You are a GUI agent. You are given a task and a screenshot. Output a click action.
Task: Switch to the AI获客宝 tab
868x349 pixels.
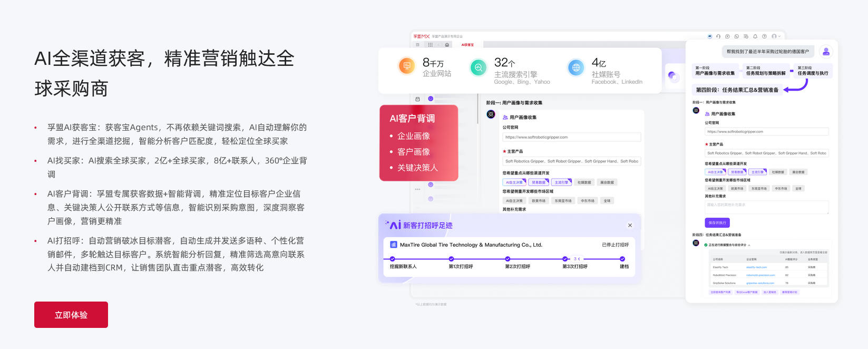point(467,45)
